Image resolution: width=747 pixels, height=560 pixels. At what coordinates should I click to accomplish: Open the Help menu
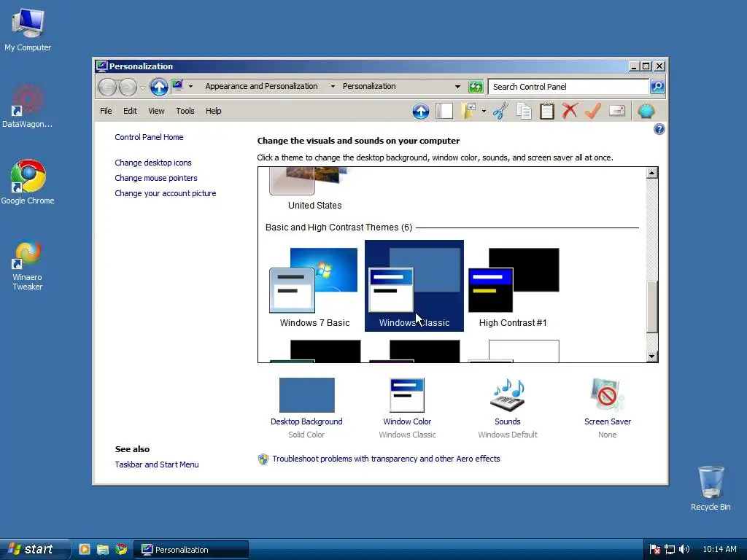click(214, 111)
